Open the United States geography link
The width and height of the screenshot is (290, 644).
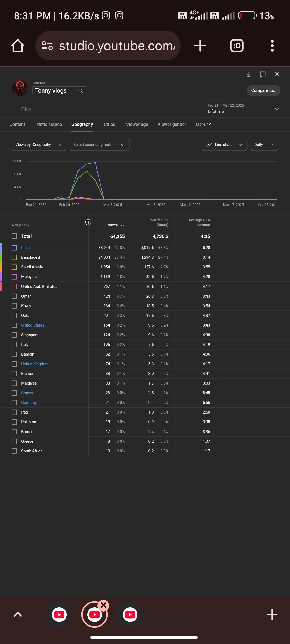coord(33,325)
